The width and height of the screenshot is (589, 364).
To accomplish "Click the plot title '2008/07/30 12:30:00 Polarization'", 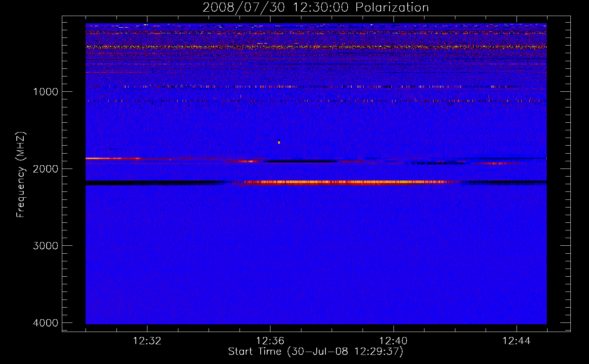I will 316,8.
